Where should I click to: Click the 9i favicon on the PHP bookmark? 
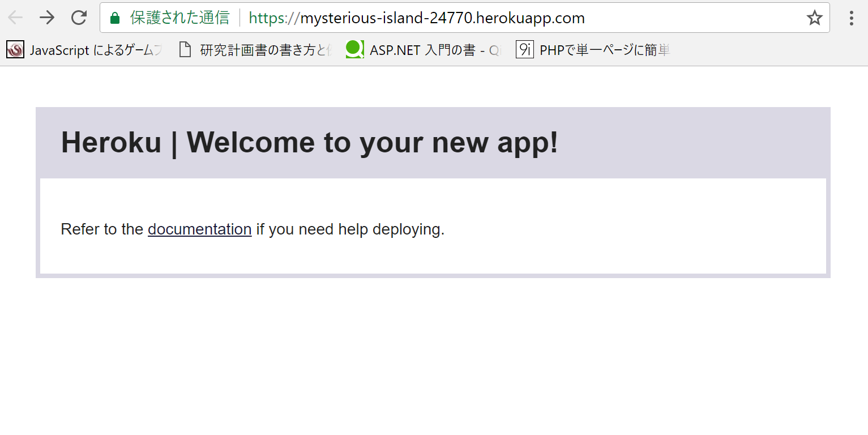pos(524,49)
